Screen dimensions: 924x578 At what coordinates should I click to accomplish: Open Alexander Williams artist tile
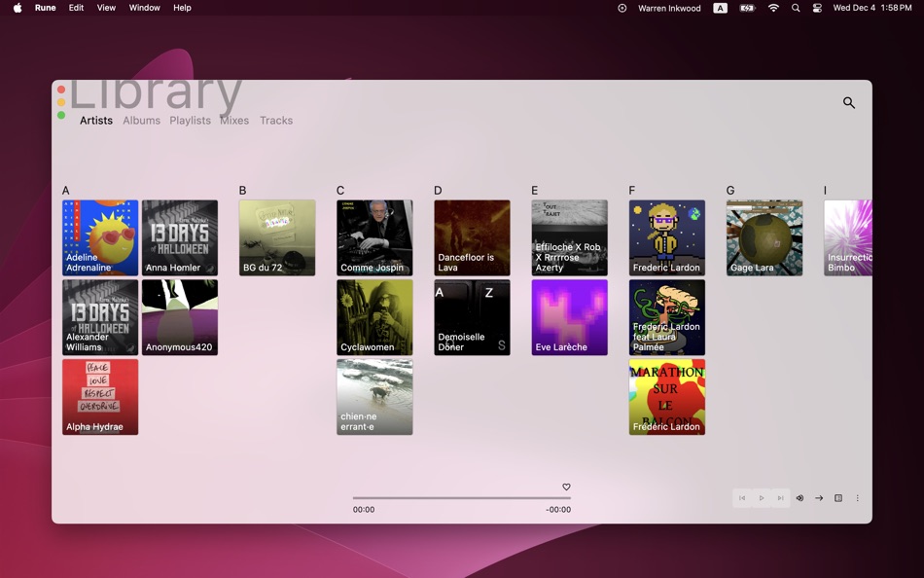pyautogui.click(x=100, y=317)
